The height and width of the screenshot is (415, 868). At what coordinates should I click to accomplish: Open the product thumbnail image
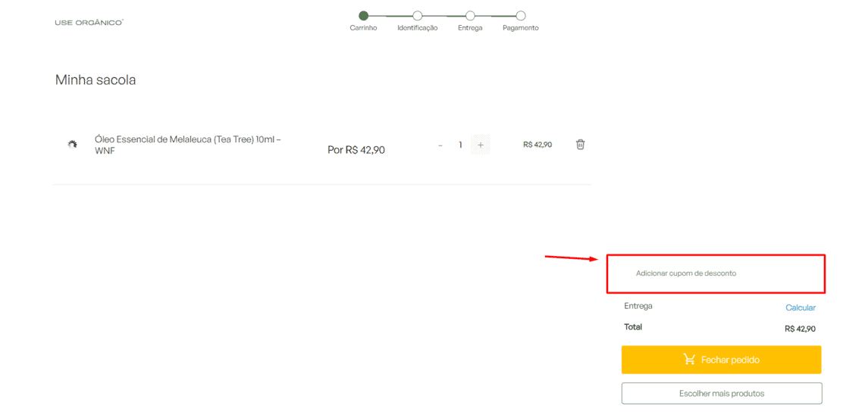[72, 144]
